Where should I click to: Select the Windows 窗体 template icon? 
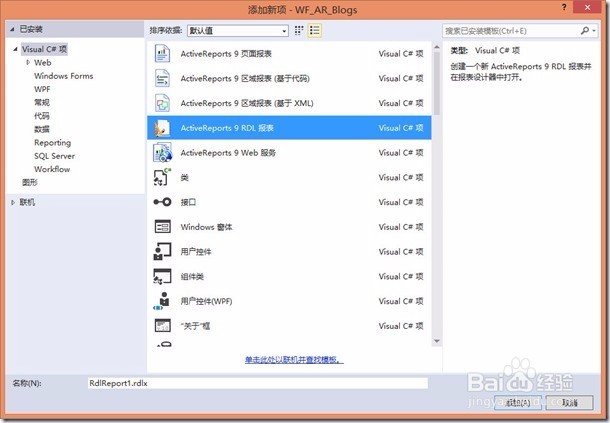pyautogui.click(x=162, y=226)
